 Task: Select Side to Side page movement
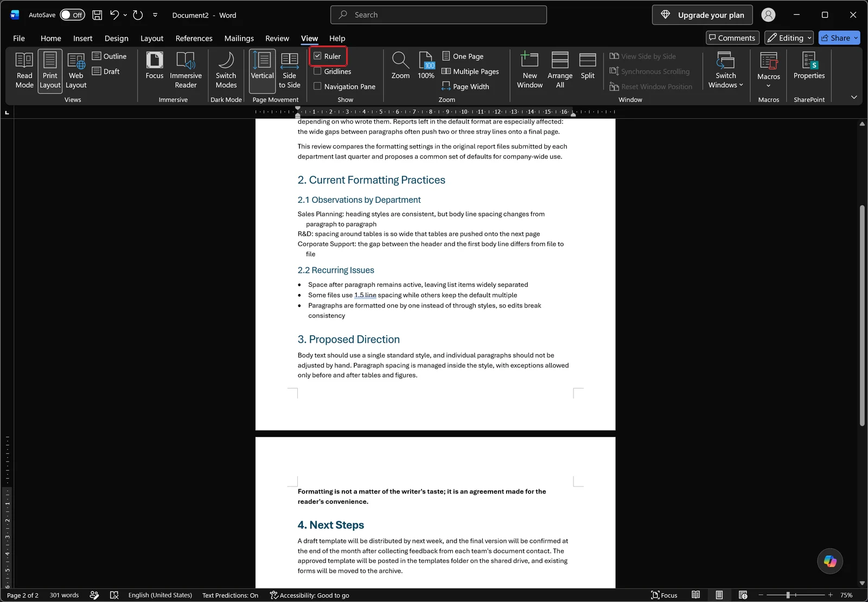(290, 71)
